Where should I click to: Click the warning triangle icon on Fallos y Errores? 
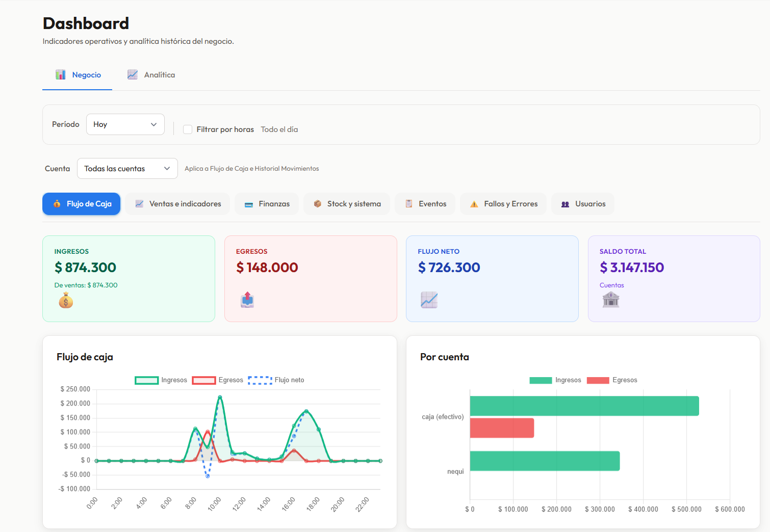pos(474,204)
